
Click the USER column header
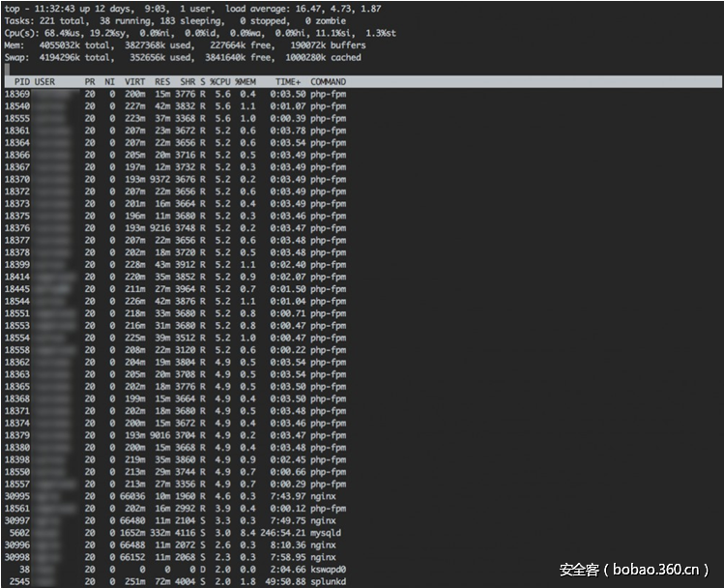point(44,82)
